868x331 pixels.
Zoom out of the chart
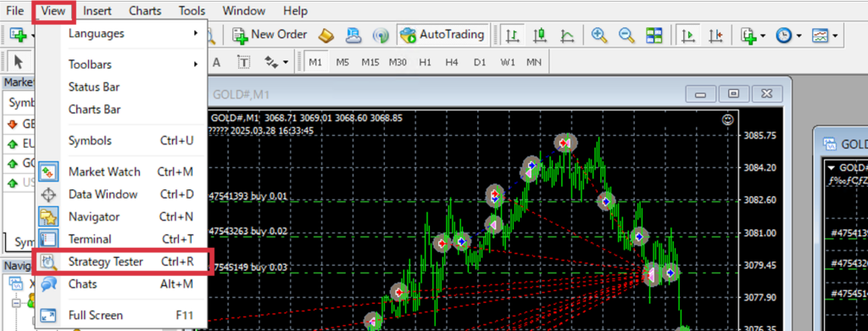pyautogui.click(x=626, y=35)
